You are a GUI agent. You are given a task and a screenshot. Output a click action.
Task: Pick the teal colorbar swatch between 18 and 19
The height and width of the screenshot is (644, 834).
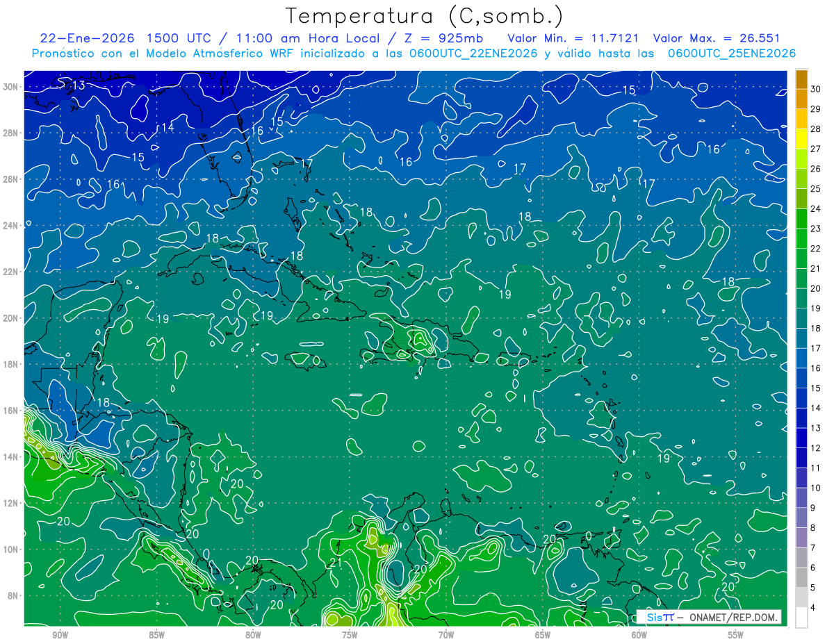801,318
